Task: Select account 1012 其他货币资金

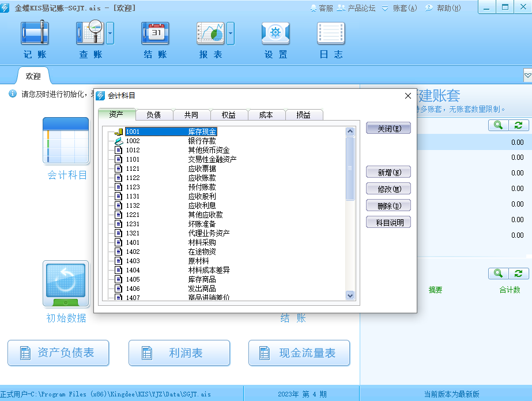Action: pos(178,150)
